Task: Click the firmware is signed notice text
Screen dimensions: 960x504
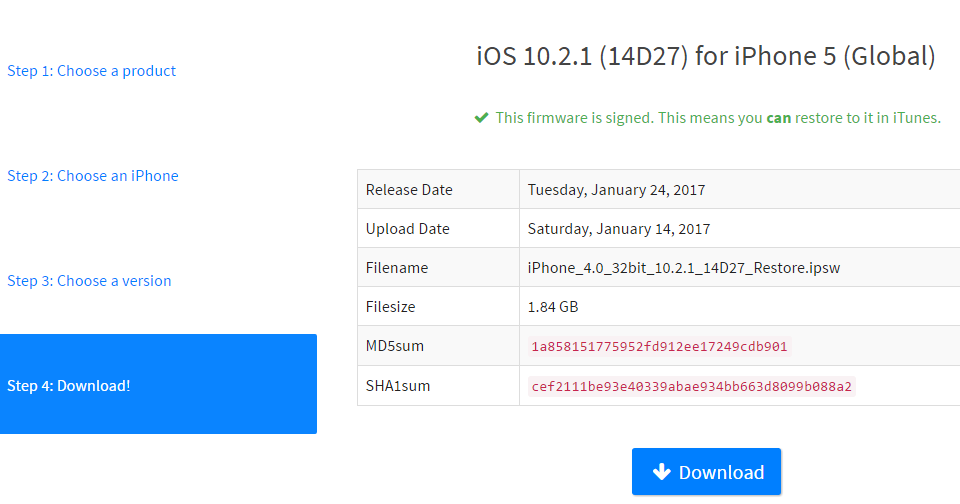Action: (x=718, y=118)
